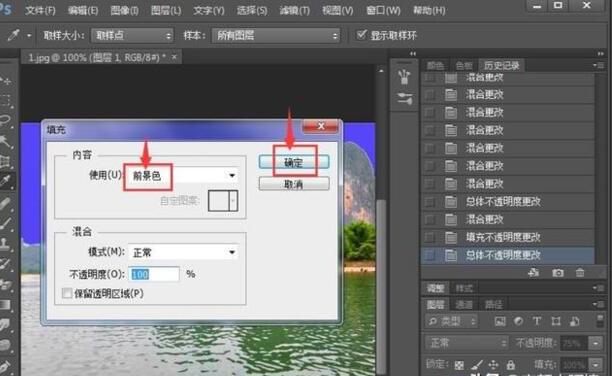Switch to the 通道 tab
This screenshot has height=376, width=612.
coord(464,304)
